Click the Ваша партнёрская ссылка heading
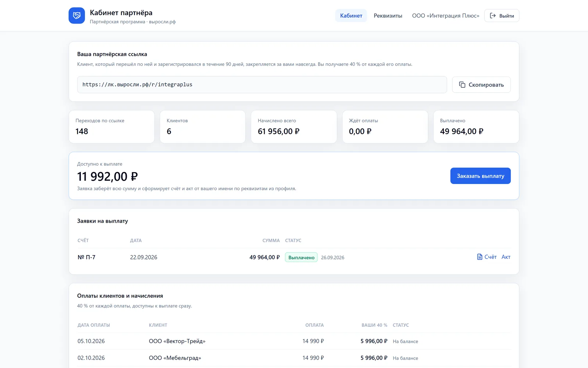Viewport: 588px width, 368px height. (x=112, y=54)
